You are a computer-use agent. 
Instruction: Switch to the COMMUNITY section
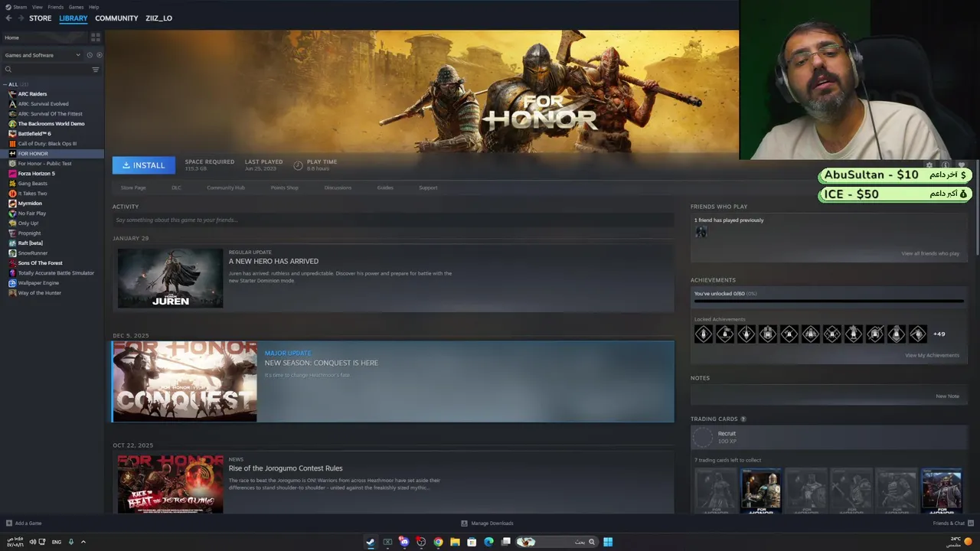(116, 18)
